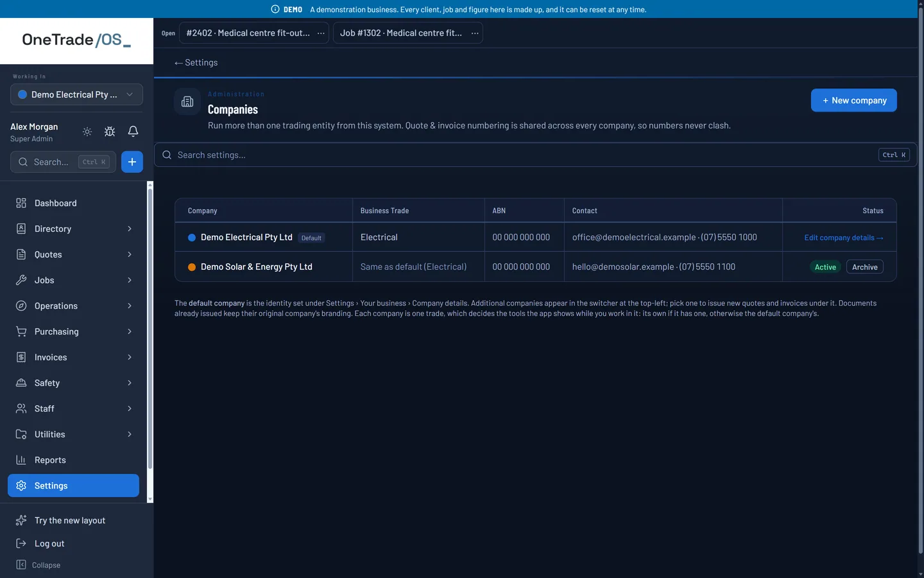
Task: Click the Reports bar chart icon
Action: click(21, 460)
